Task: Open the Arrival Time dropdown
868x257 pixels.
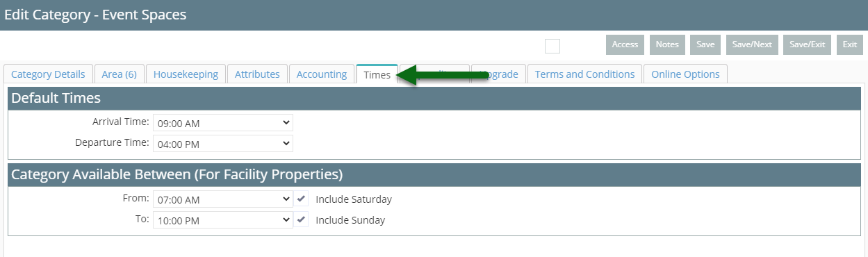Action: click(x=223, y=123)
